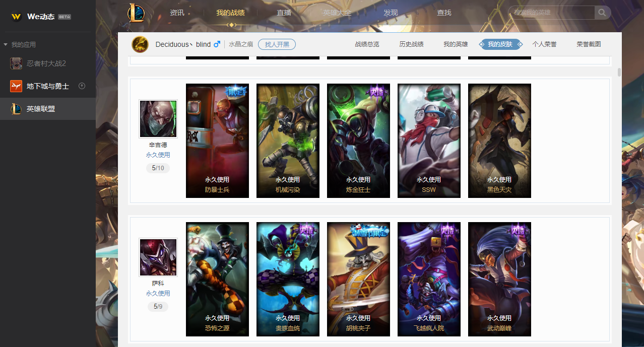Open the 个人荣誉 tab
The height and width of the screenshot is (347, 644).
pyautogui.click(x=544, y=44)
